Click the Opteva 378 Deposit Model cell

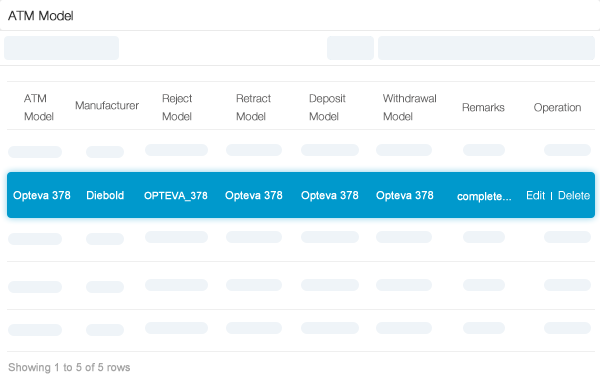(x=330, y=196)
